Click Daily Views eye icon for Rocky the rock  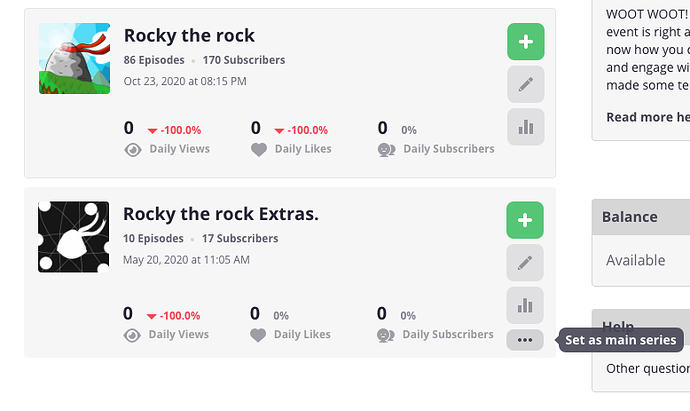132,150
